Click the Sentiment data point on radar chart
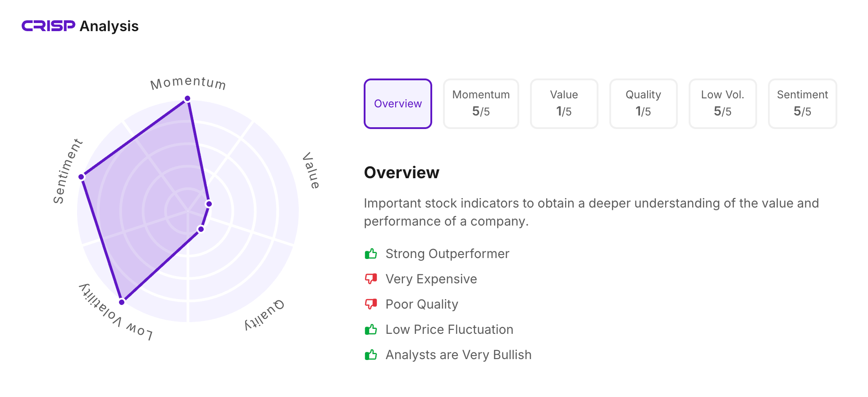Image resolution: width=868 pixels, height=397 pixels. pyautogui.click(x=82, y=177)
